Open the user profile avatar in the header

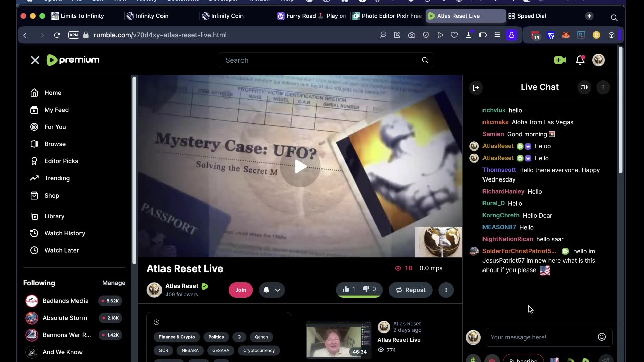[x=598, y=60]
